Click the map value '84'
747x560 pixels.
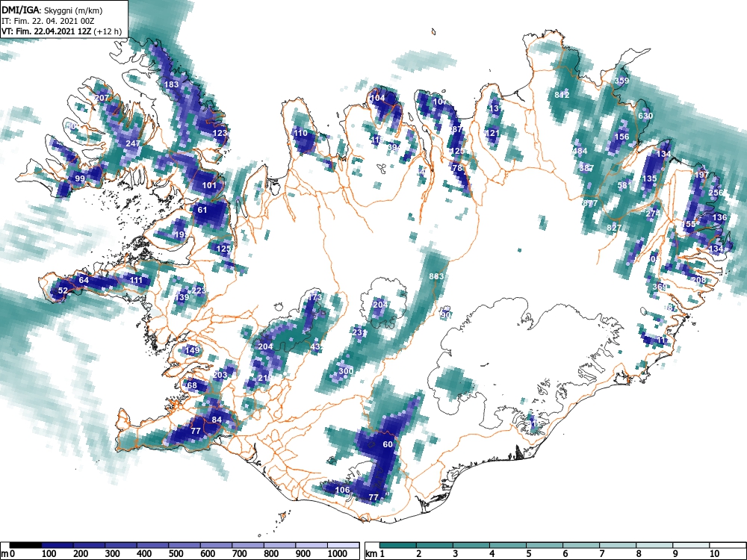(217, 420)
